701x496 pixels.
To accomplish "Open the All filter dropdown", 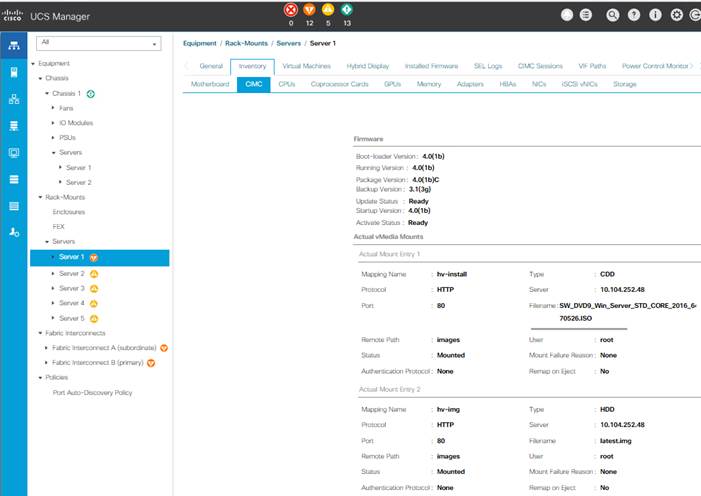I will pyautogui.click(x=98, y=43).
